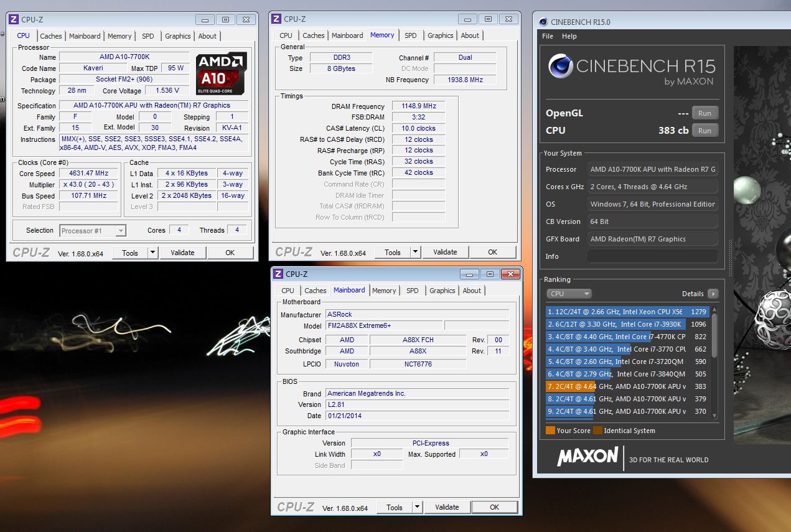
Task: Click the Multiplier value x 43.0 (20 - 43)
Action: [89, 185]
